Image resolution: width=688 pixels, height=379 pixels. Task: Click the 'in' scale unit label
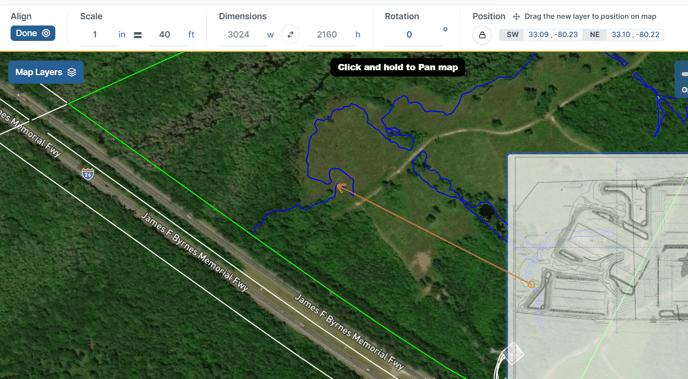click(x=122, y=35)
